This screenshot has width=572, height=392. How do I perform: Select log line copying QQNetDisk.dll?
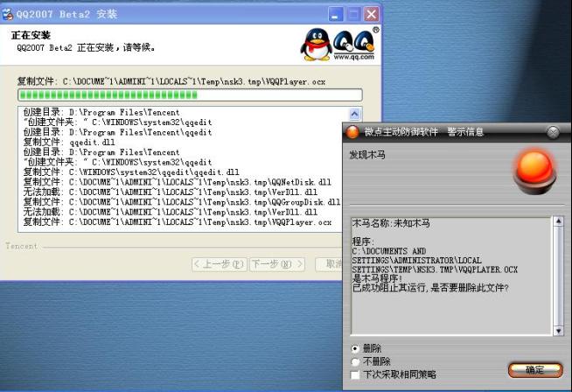click(x=178, y=182)
